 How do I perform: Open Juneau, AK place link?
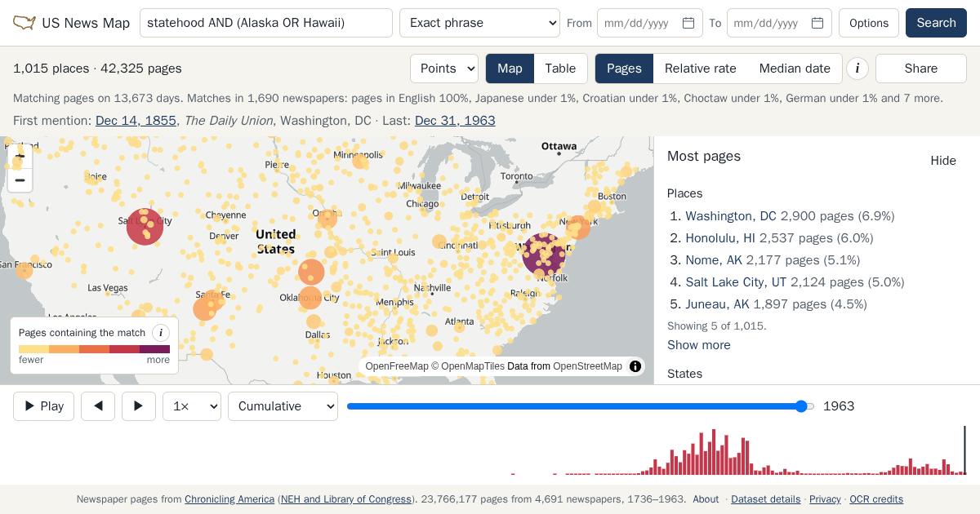717,304
